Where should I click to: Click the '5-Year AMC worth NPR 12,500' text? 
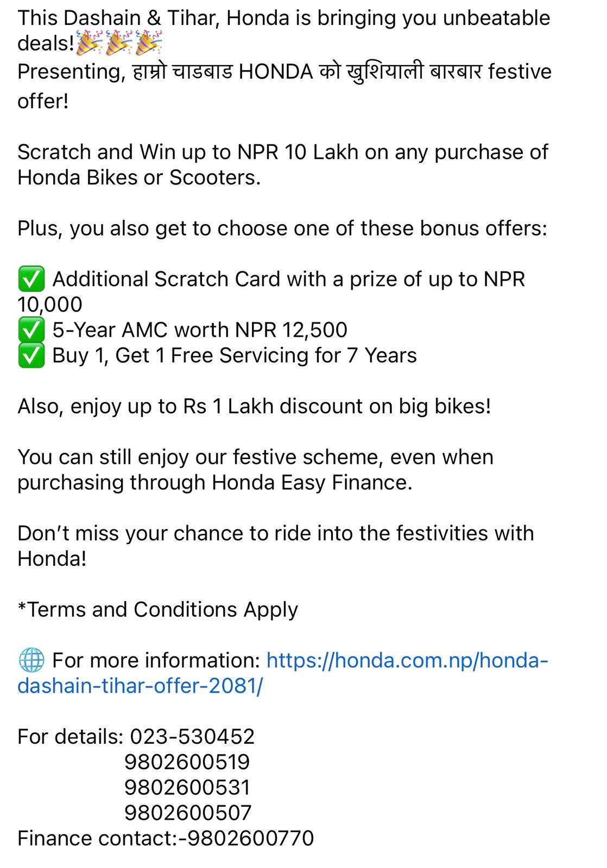200,330
